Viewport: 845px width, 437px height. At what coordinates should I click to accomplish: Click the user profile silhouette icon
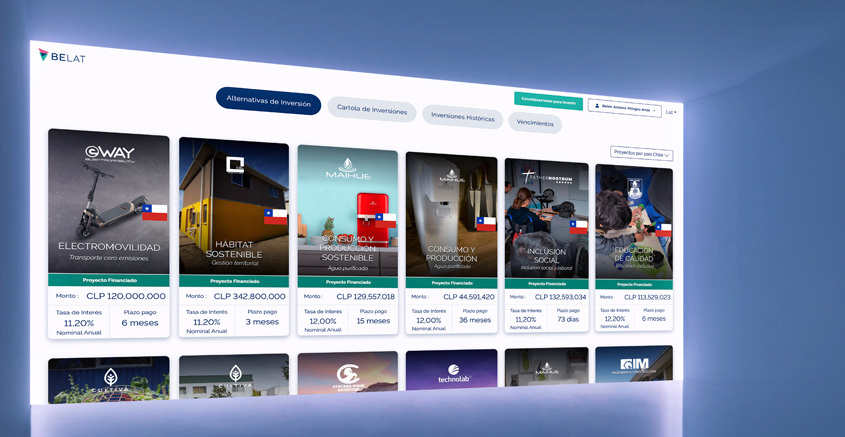[597, 107]
